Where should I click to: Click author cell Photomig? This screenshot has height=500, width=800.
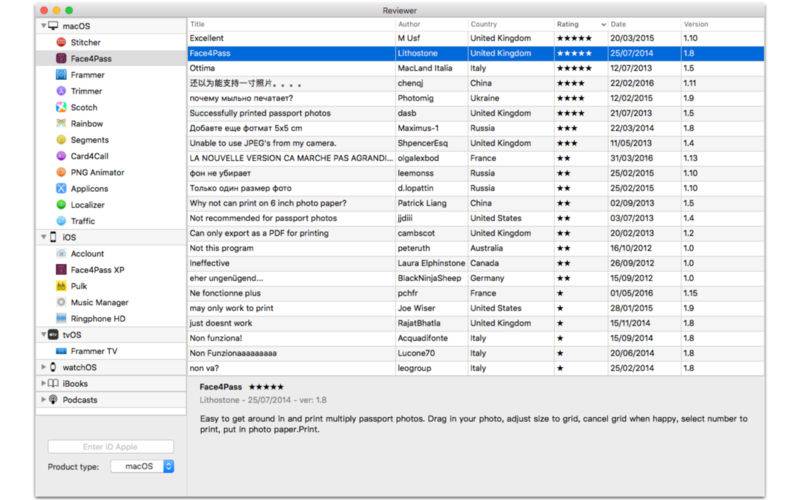(x=415, y=98)
